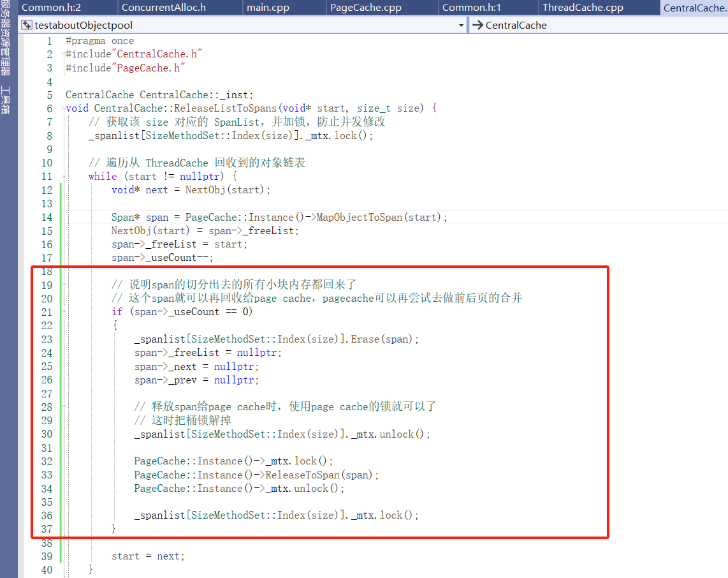Click the ReleaseListToSpans function name
Viewport: 728px width, 578px height.
225,108
